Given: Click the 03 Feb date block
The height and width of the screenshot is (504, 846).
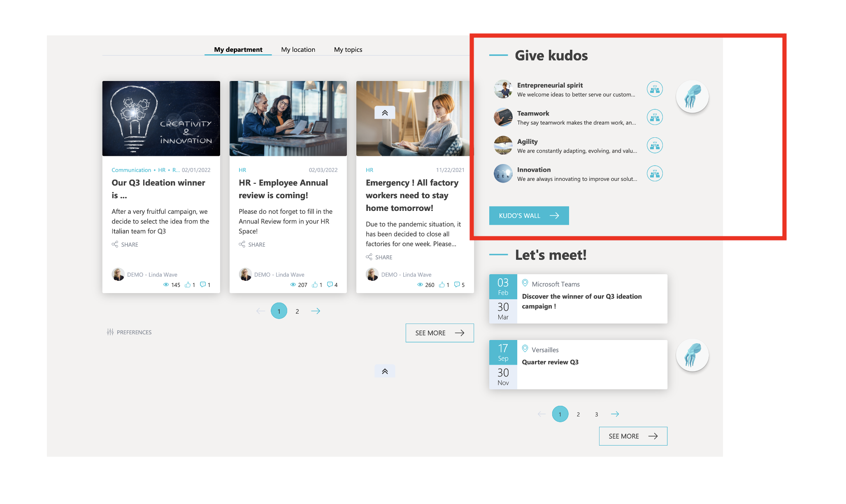Looking at the screenshot, I should tap(503, 287).
